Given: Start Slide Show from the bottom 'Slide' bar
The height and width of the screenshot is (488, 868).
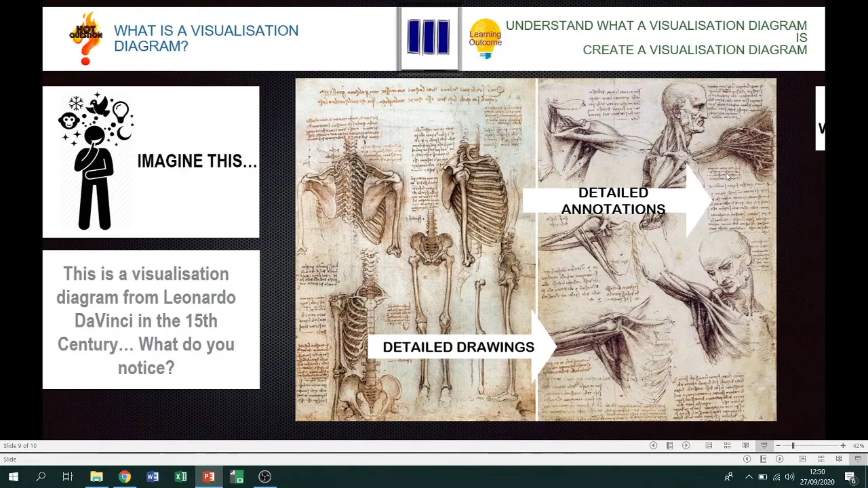Looking at the screenshot, I should pos(858,459).
